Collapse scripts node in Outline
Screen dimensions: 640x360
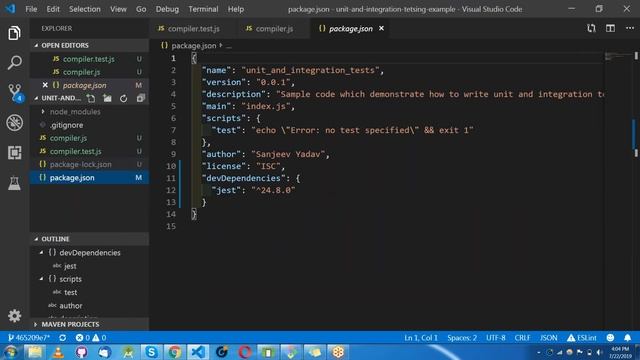(x=41, y=279)
